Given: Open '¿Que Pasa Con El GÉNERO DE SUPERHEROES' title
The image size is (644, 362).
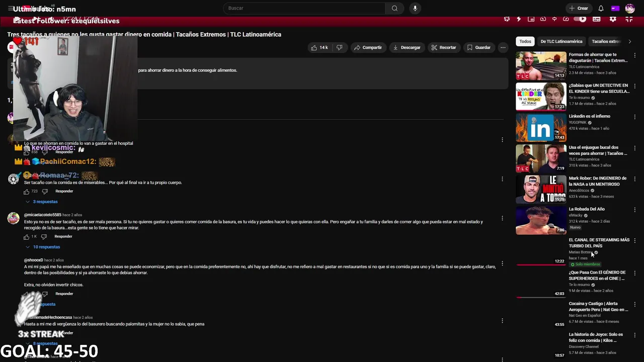Looking at the screenshot, I should [597, 276].
